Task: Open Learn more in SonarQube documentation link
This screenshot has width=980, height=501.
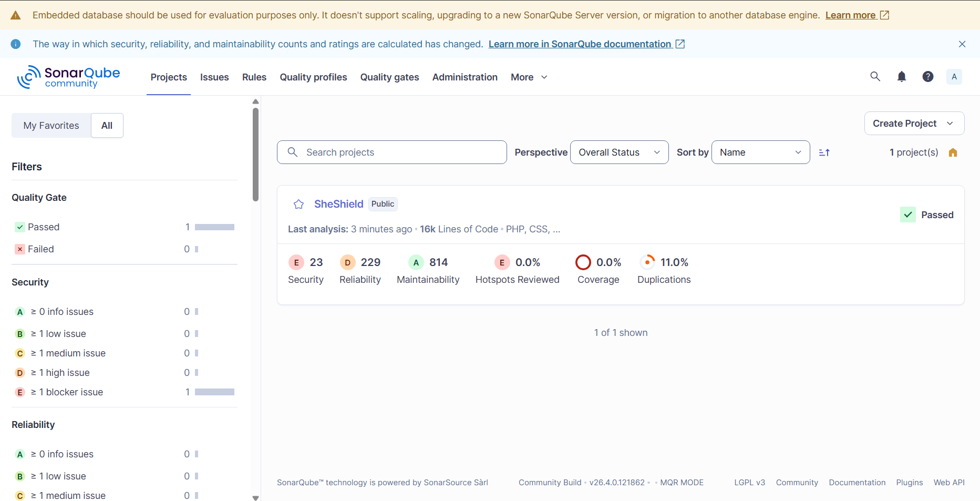Action: point(586,44)
